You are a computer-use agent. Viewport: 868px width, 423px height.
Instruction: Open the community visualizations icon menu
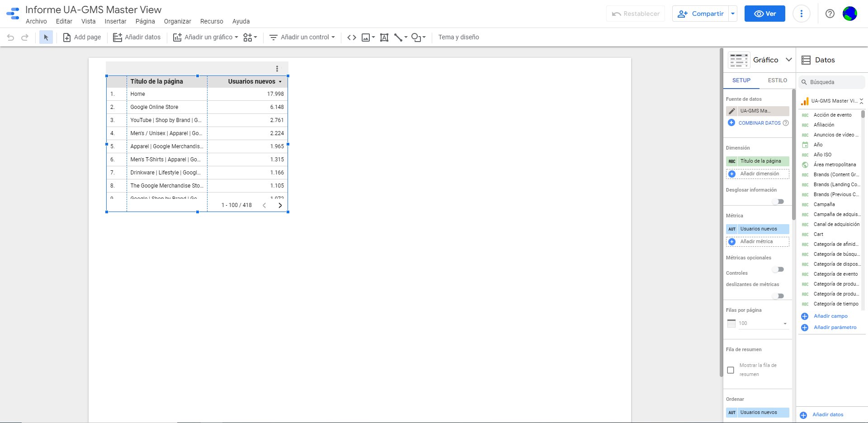(250, 38)
